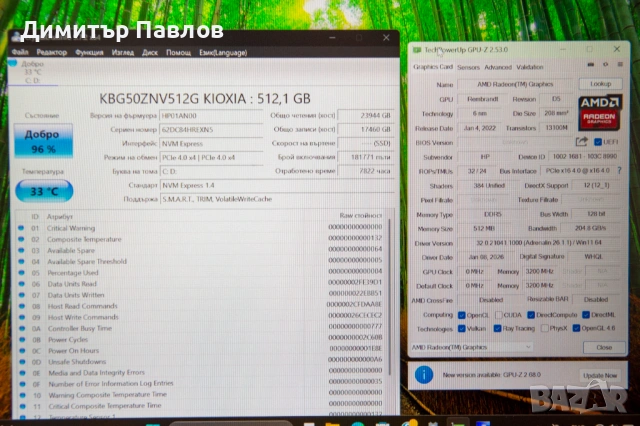Toggle the UEFI checkbox
The image size is (640, 426).
[x=598, y=142]
